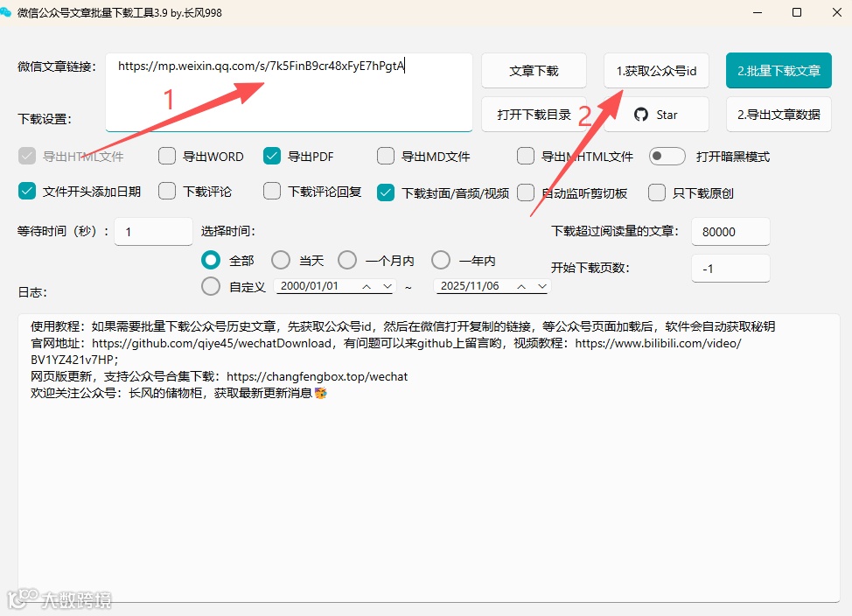Select 全部 time radio button
This screenshot has height=616, width=852.
click(x=210, y=261)
